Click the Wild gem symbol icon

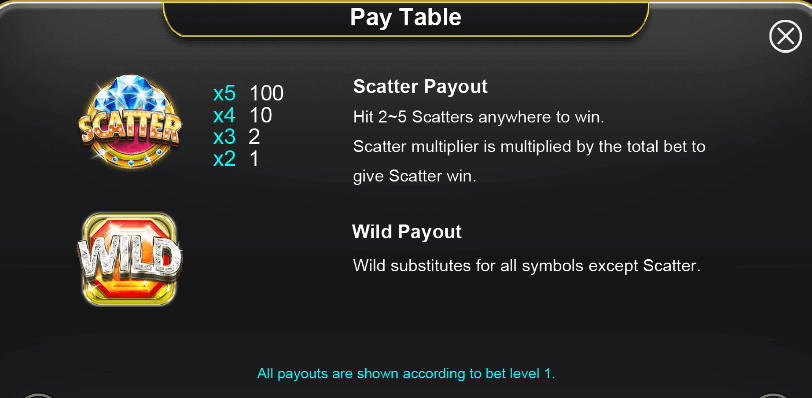[130, 259]
